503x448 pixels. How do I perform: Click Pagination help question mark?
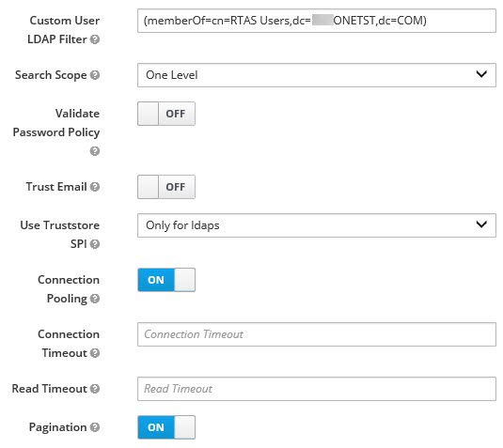95,427
